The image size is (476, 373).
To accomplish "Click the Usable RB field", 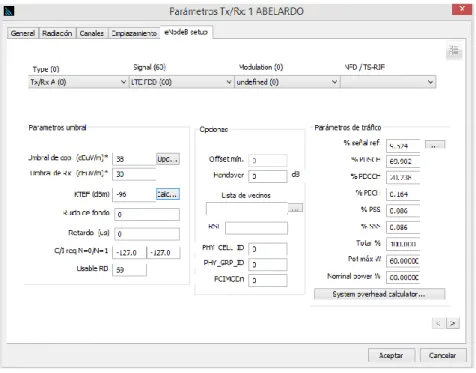I will 129,270.
